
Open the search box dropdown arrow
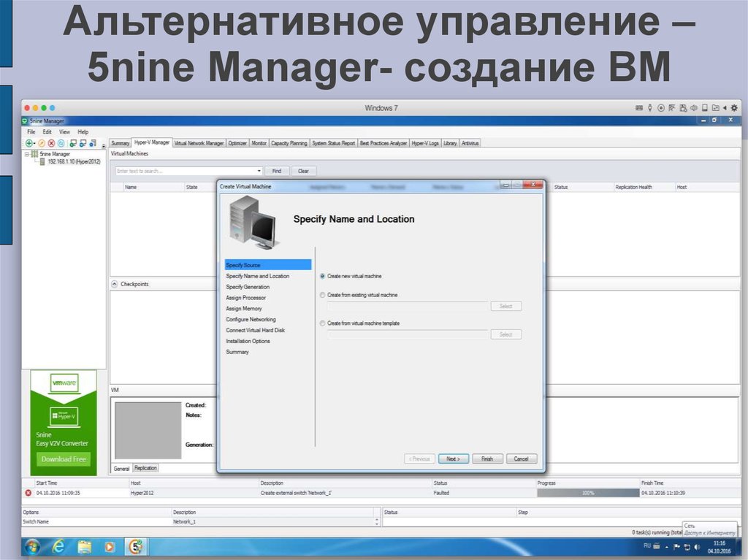click(x=259, y=171)
